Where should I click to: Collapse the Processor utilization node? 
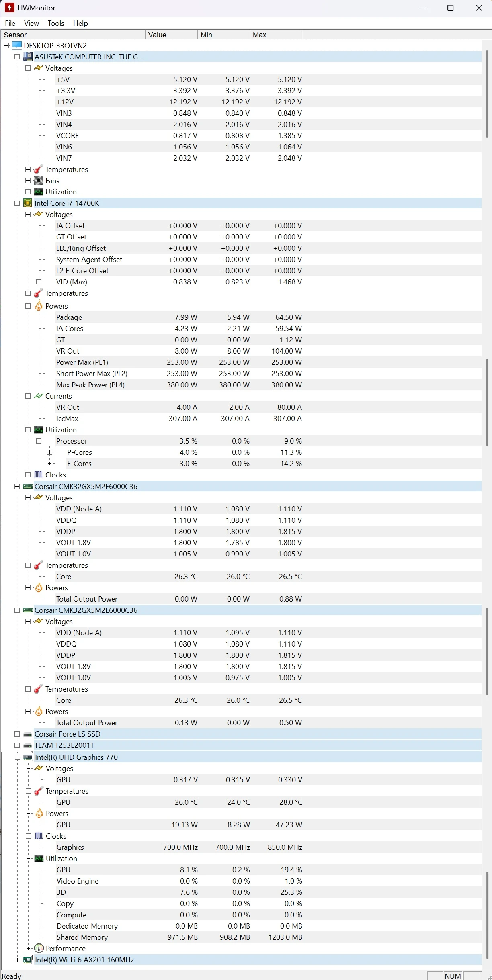coord(39,441)
